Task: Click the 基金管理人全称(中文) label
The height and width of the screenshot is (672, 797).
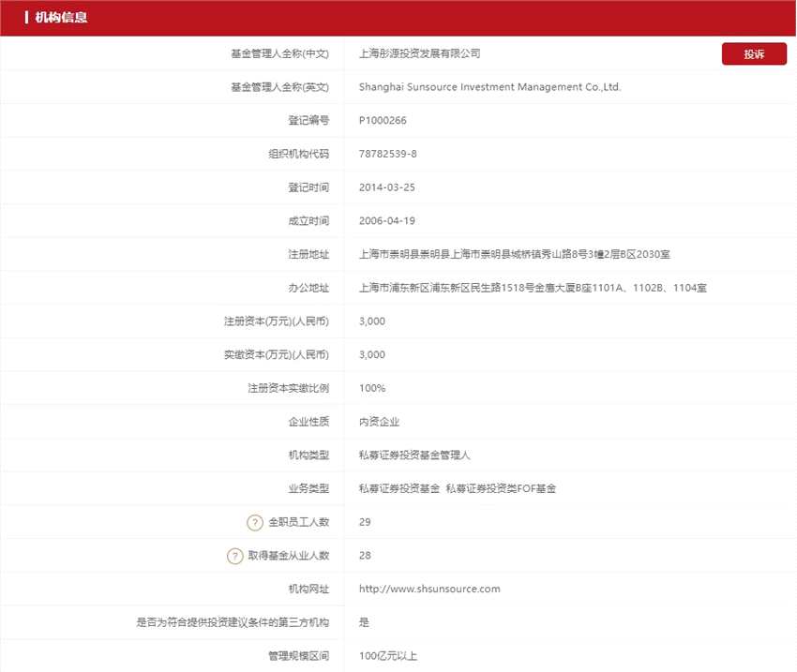Action: 280,53
